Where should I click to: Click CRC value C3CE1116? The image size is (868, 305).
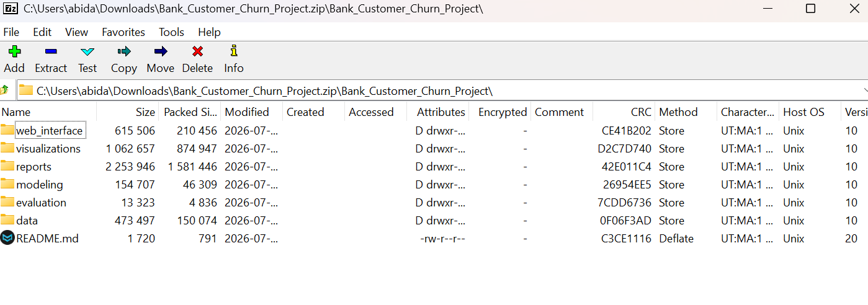[627, 239]
